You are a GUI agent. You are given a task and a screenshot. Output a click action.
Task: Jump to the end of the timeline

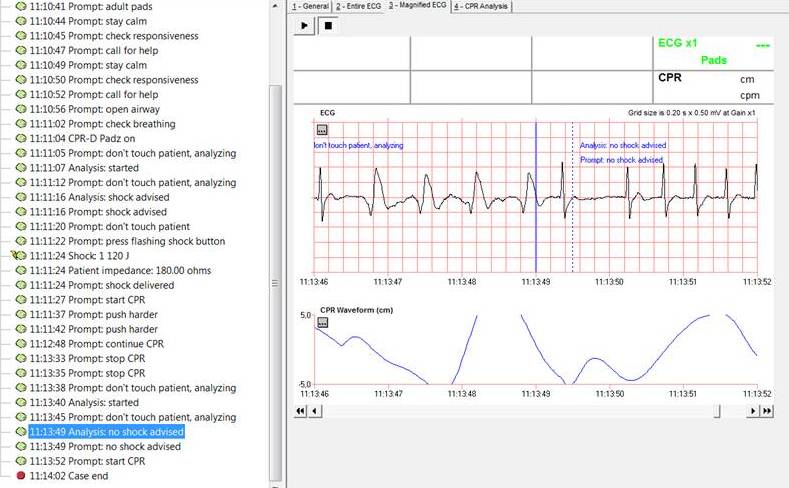coord(767,411)
